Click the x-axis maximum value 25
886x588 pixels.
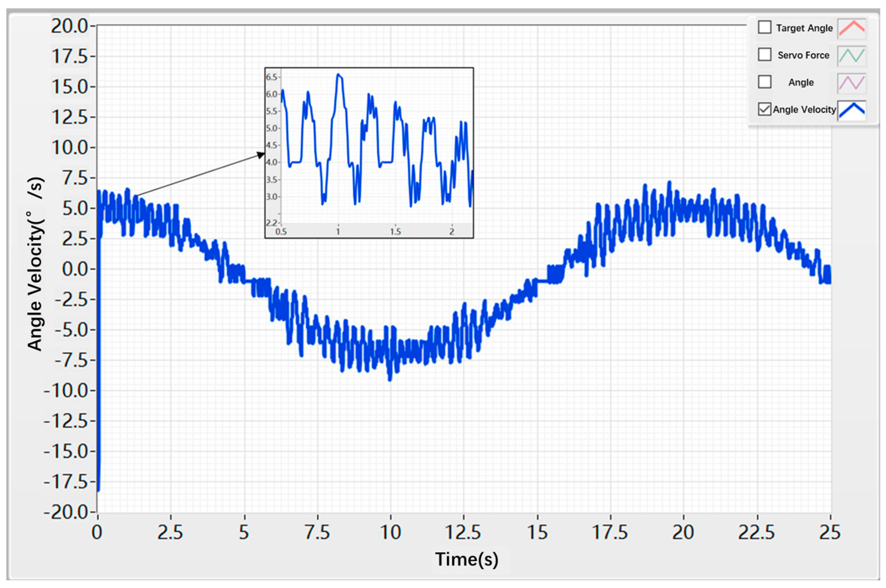coord(829,532)
